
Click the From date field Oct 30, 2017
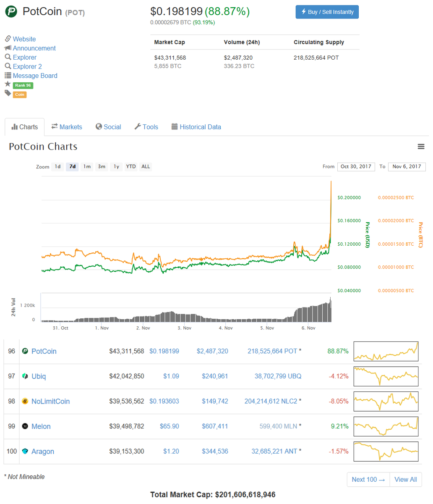[x=356, y=167]
